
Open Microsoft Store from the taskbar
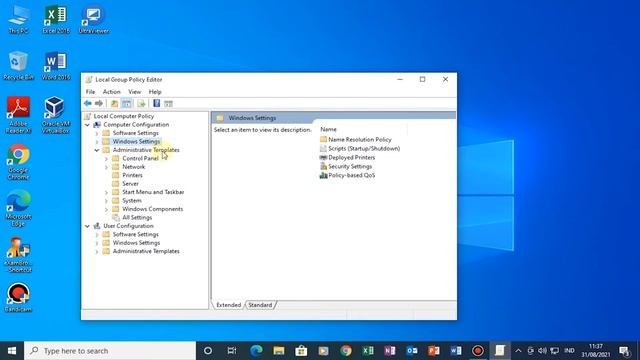tap(301, 351)
